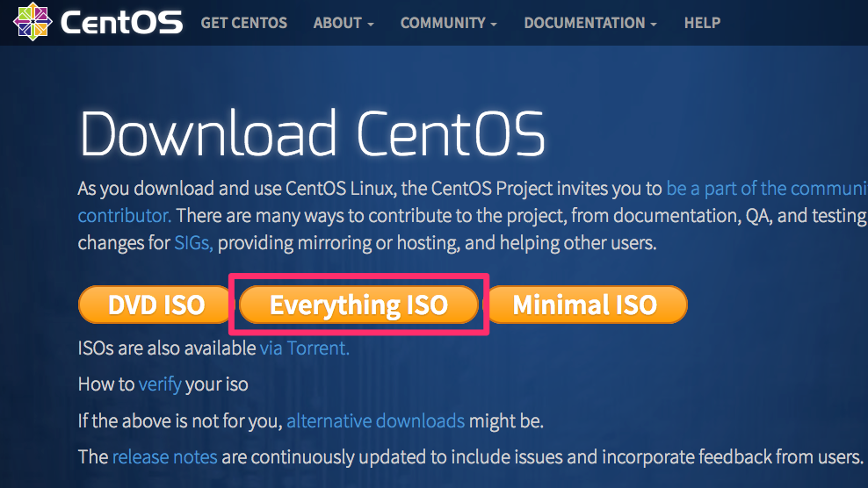
Task: Open the 'alternative downloads' link
Action: pyautogui.click(x=375, y=421)
